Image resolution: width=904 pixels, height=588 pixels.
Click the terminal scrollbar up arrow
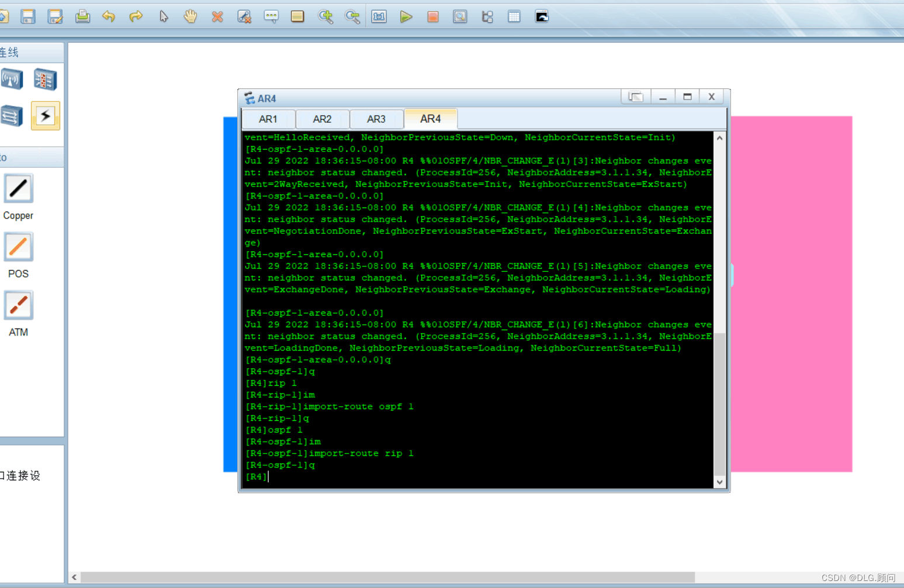[x=719, y=138]
